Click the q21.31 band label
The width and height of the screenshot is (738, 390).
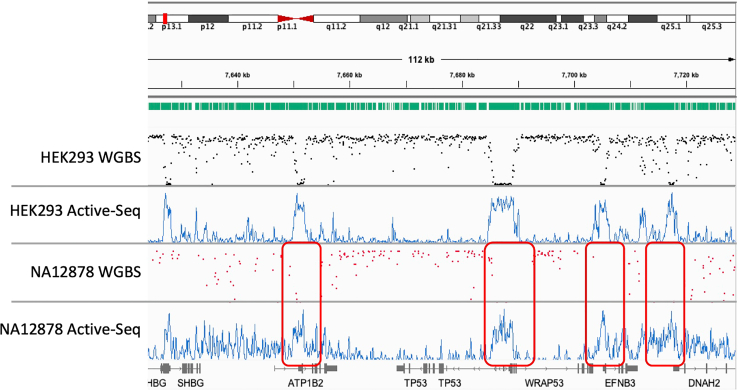click(x=444, y=27)
